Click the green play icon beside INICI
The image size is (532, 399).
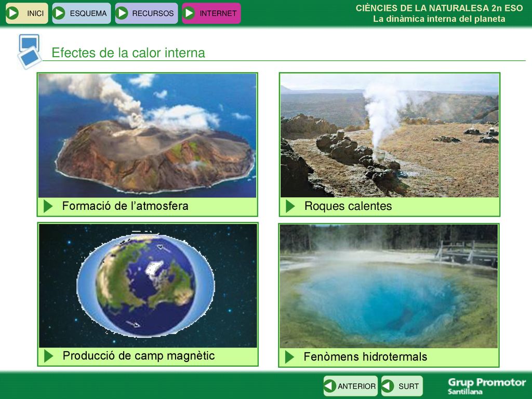(x=13, y=13)
